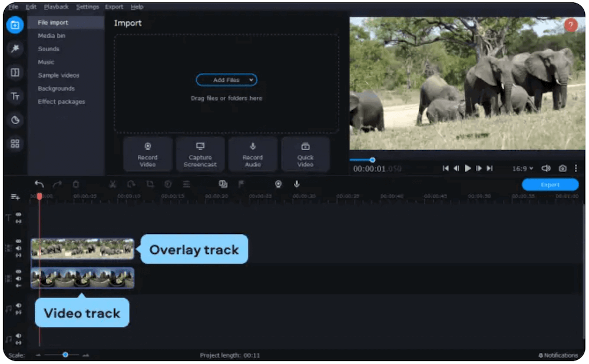Click the Undo icon above the timeline
Image resolution: width=589 pixels, height=364 pixels.
coord(39,184)
